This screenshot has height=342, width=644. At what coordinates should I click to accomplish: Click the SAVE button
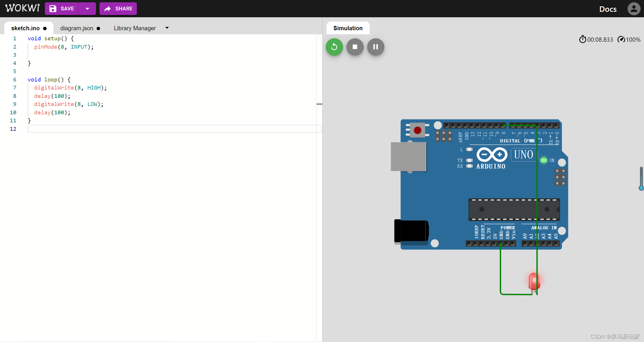coord(62,9)
